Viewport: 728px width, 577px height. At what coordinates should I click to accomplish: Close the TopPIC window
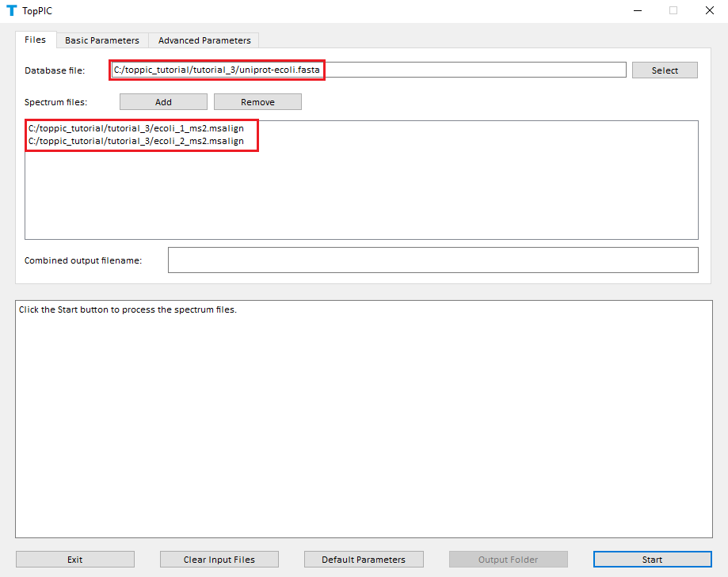(x=709, y=11)
